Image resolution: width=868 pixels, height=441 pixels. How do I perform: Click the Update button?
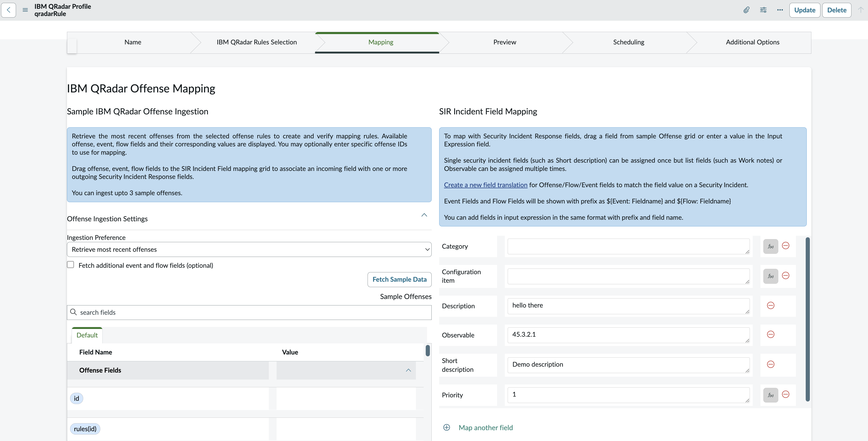tap(805, 10)
